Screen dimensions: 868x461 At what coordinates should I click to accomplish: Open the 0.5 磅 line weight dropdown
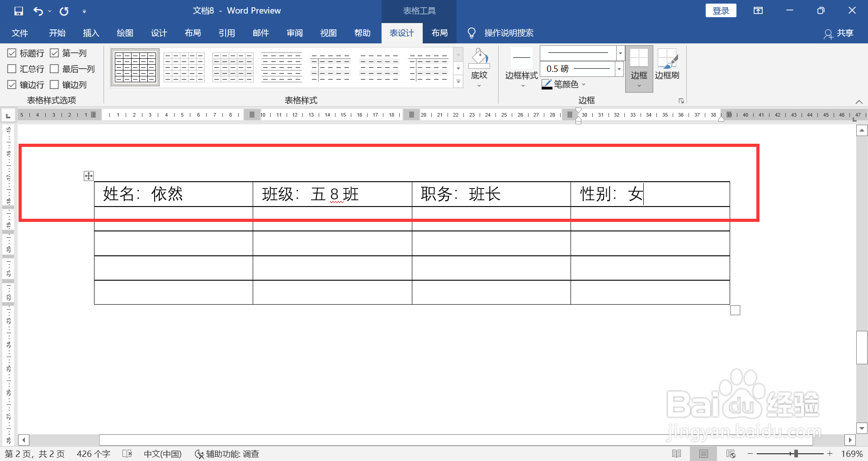click(x=619, y=69)
